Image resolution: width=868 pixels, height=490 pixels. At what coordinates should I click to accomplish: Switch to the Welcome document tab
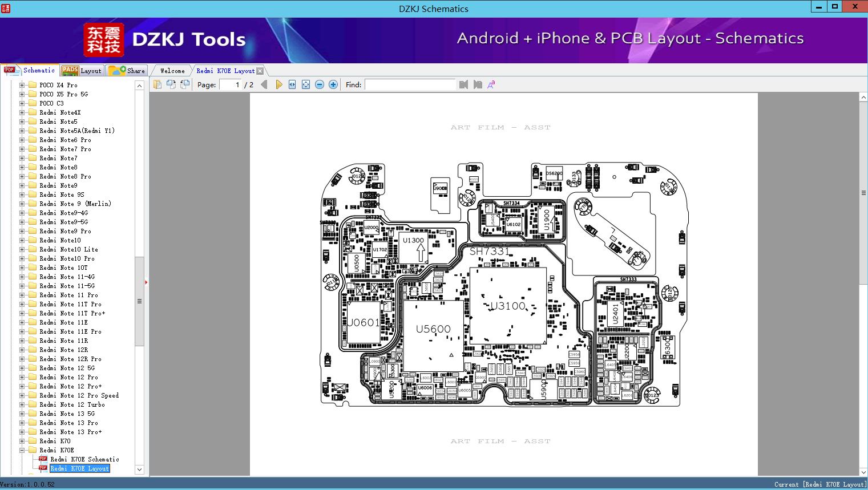pyautogui.click(x=172, y=71)
